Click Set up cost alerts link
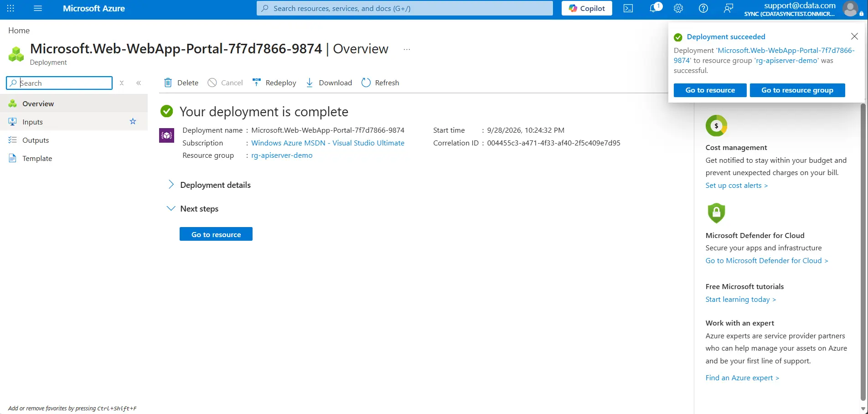 coord(737,185)
